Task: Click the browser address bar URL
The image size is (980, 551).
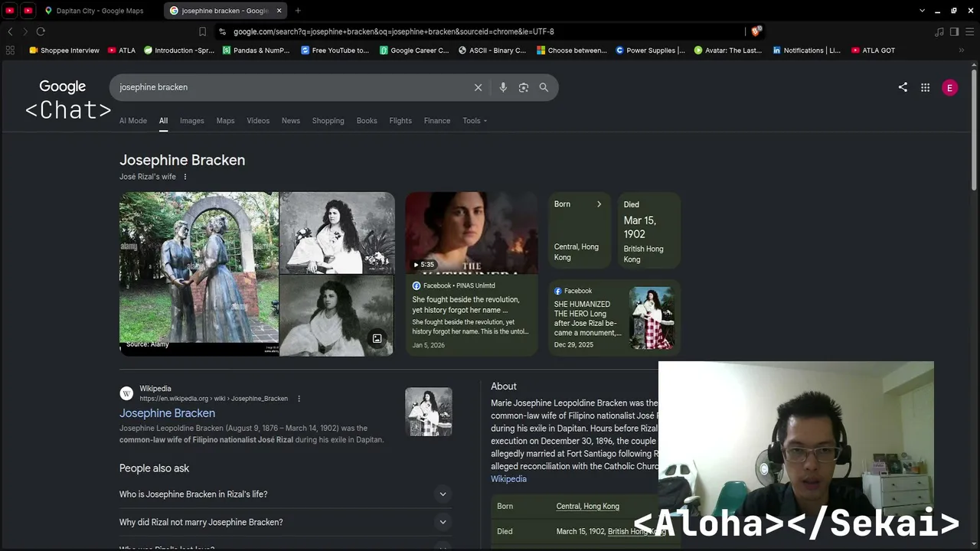Action: click(394, 31)
